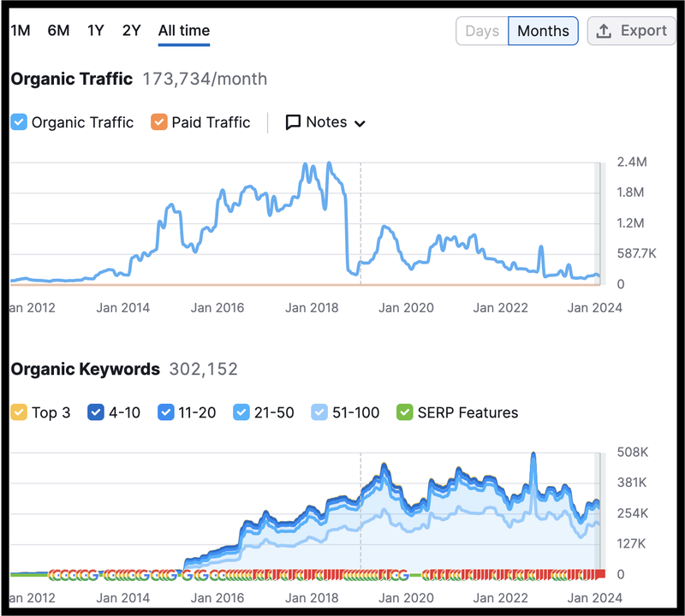The image size is (685, 616).
Task: Switch to the 1M time range
Action: tap(19, 30)
